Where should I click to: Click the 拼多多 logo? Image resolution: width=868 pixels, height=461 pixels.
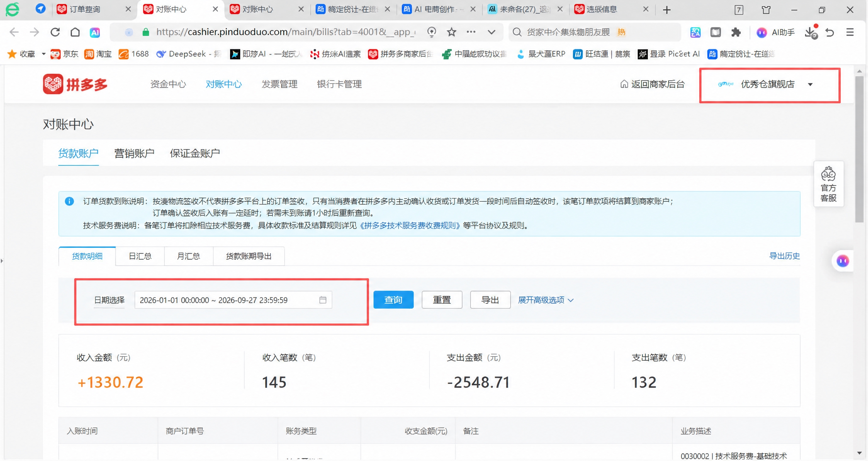[x=75, y=84]
